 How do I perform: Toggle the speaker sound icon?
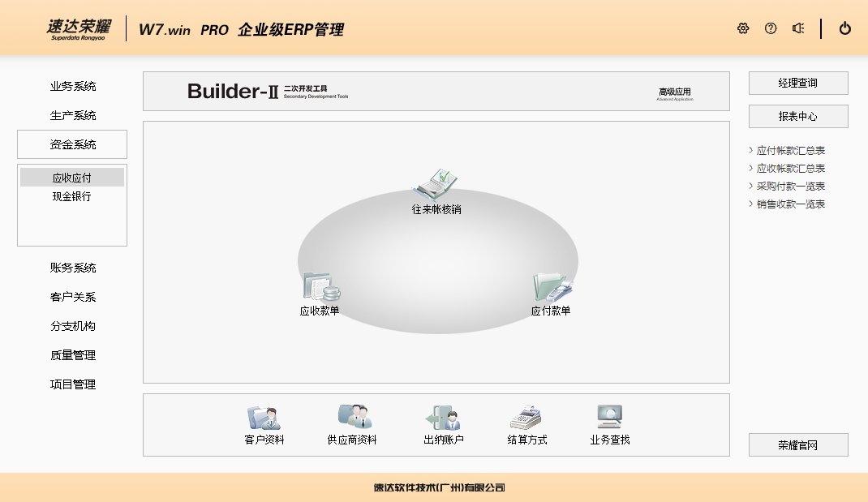[798, 28]
